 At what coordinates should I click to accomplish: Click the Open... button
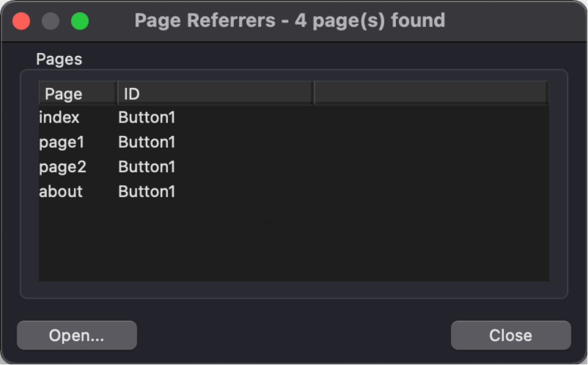click(x=77, y=335)
